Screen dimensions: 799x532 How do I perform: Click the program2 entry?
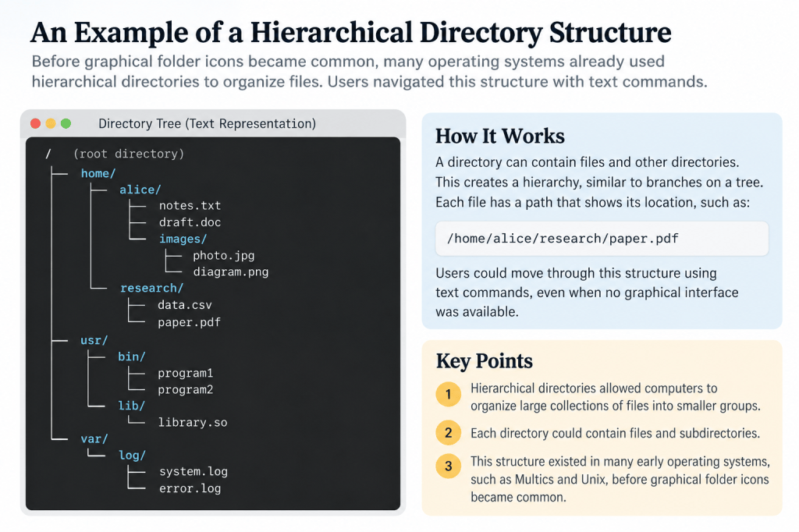(x=186, y=389)
